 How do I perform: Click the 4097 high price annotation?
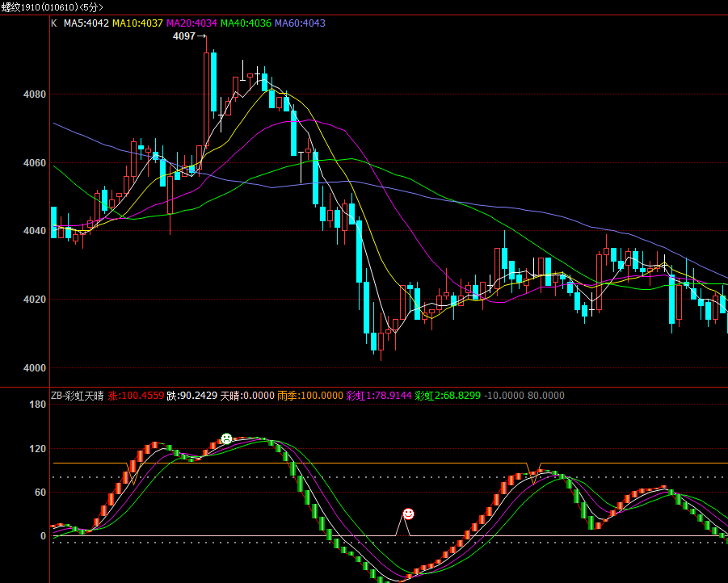184,36
